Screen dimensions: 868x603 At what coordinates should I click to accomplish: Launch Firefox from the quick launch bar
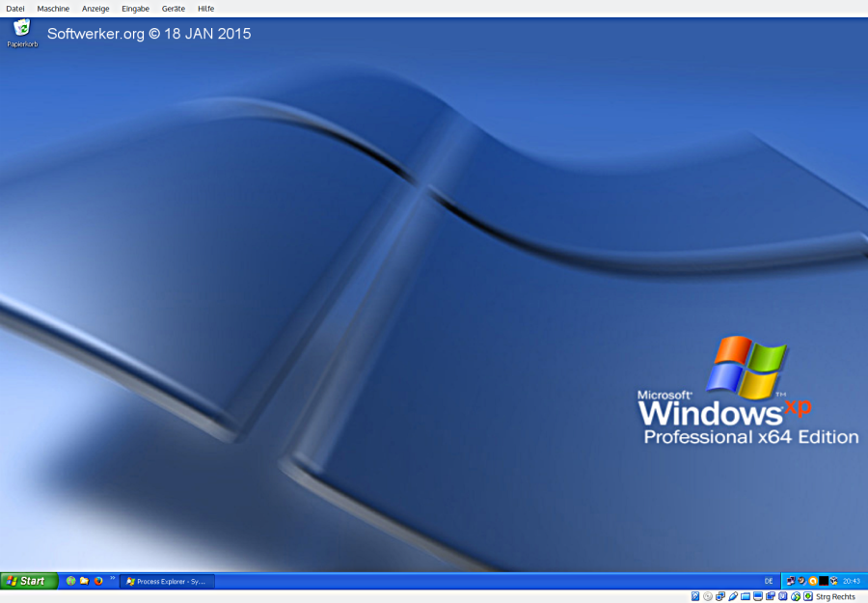(x=98, y=581)
